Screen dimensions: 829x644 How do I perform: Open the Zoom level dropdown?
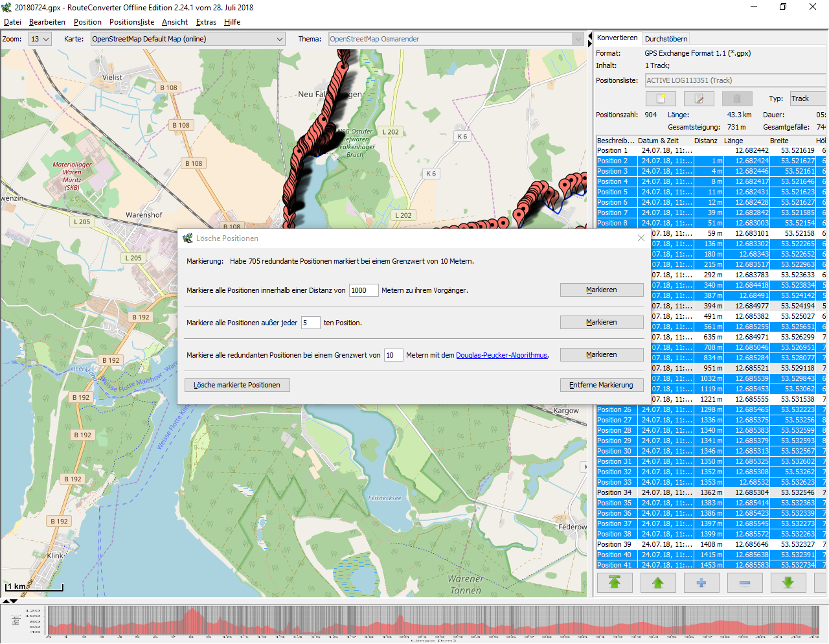point(40,39)
